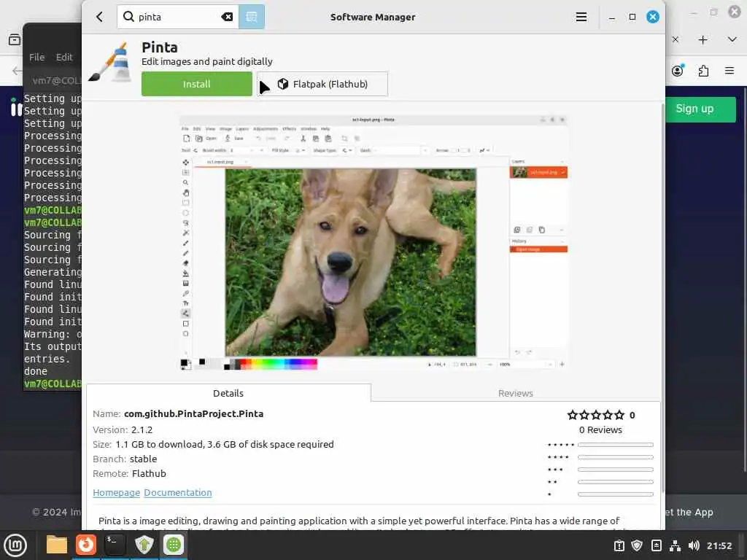This screenshot has height=560, width=747.
Task: Click the browser sidebar icon at left
Action: click(x=15, y=40)
